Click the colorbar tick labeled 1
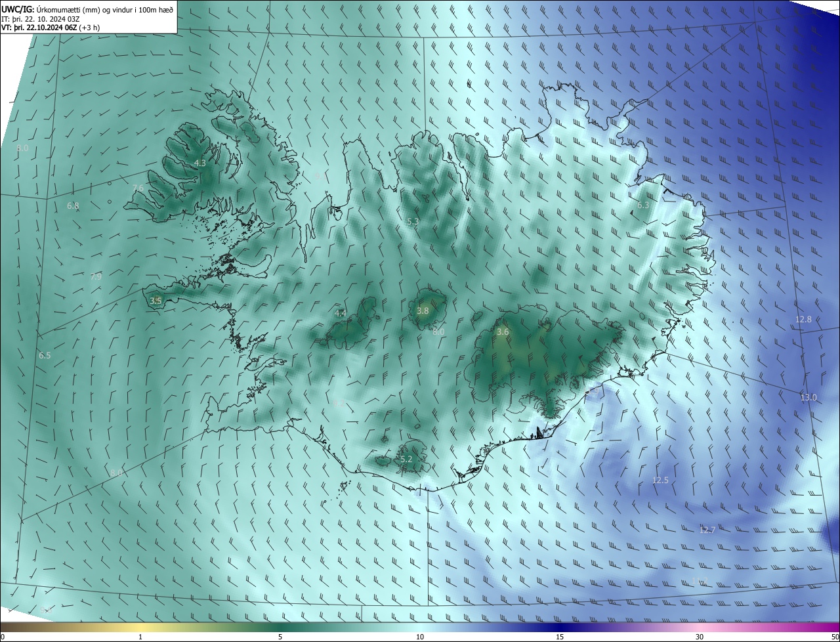The width and height of the screenshot is (840, 642). [x=140, y=637]
